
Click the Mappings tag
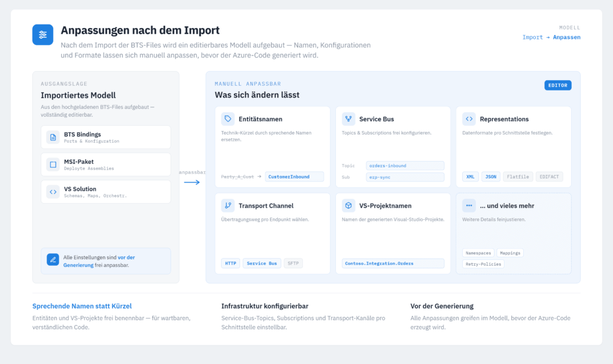click(x=510, y=253)
